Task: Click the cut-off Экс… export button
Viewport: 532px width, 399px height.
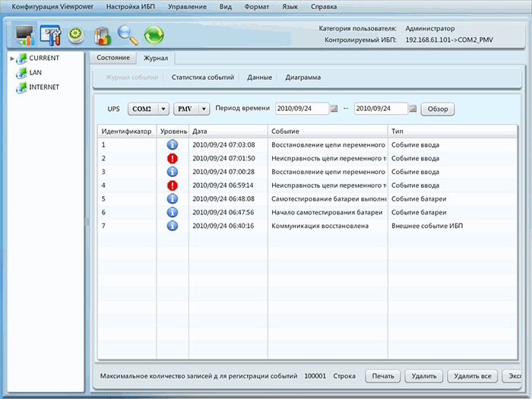Action: click(512, 376)
